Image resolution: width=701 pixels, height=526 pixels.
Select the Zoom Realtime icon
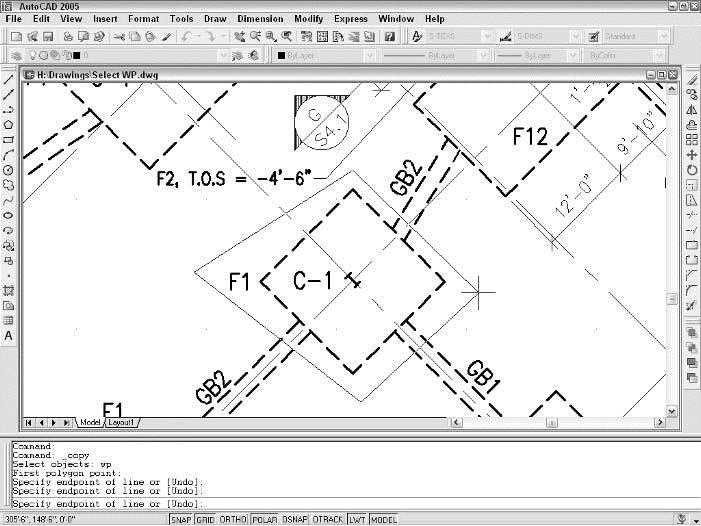click(x=255, y=37)
